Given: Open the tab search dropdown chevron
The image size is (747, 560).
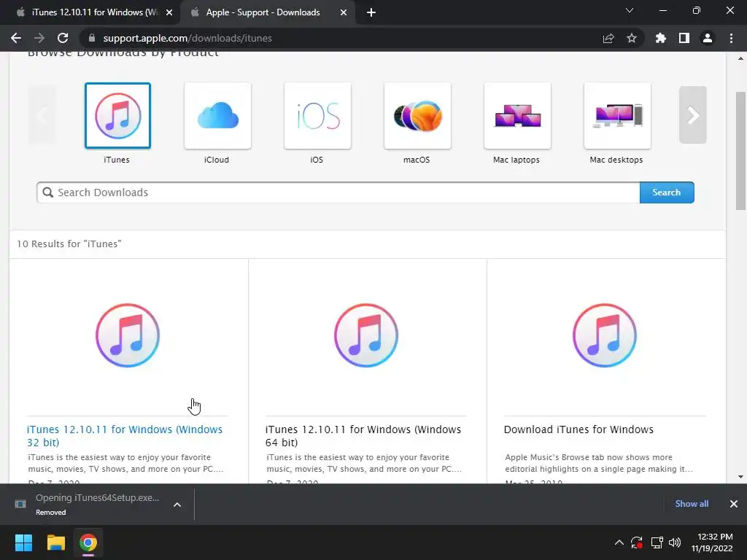Looking at the screenshot, I should point(630,10).
